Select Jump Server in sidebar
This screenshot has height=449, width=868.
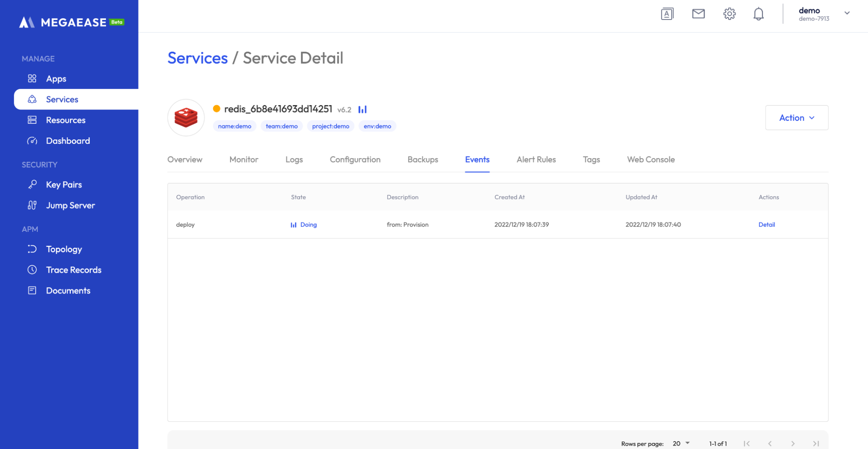[70, 205]
